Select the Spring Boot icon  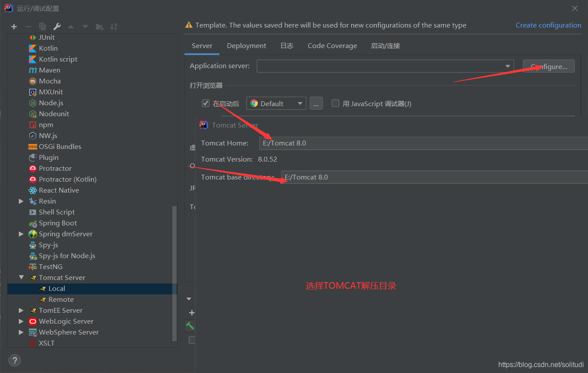click(x=33, y=223)
